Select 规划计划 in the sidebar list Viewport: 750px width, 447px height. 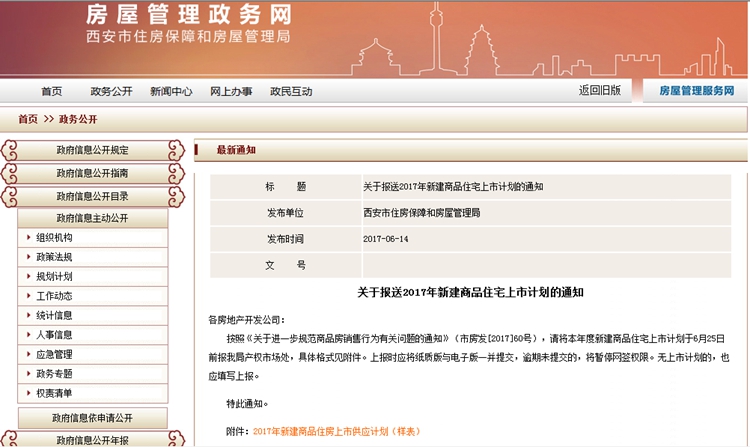click(x=54, y=276)
